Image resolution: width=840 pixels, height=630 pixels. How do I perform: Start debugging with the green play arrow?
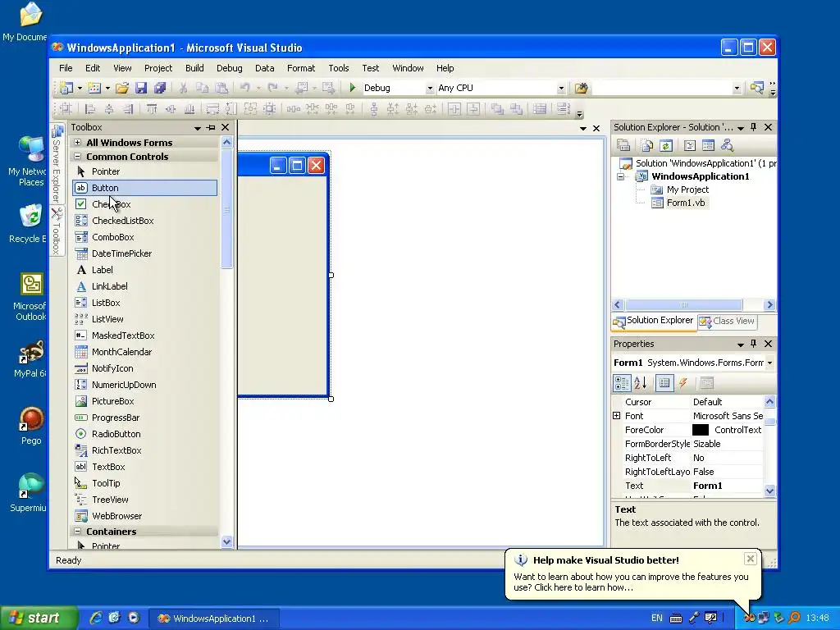(353, 87)
